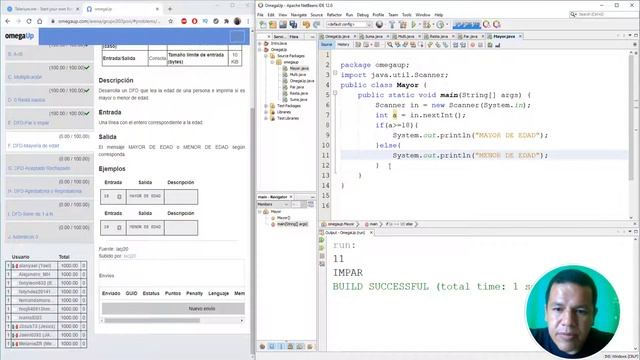Screen dimensions: 640x360
Task: Open the Files tab in project panel
Action: tap(294, 37)
